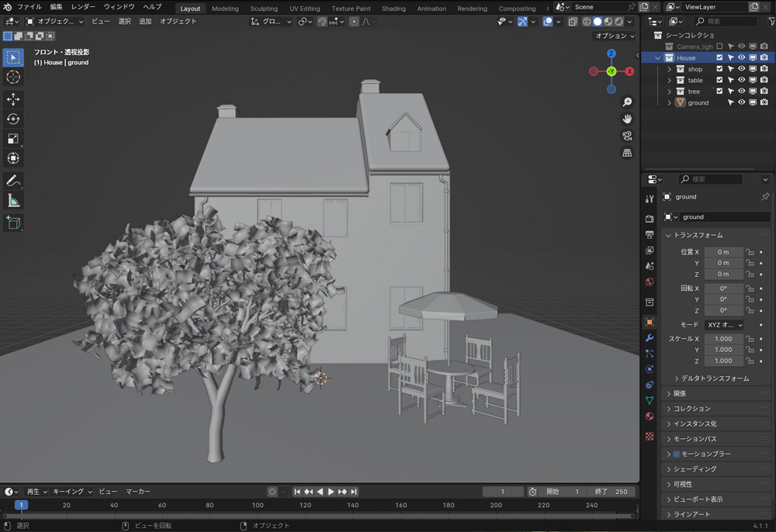Select the Cursor tool in left toolbar

point(13,78)
